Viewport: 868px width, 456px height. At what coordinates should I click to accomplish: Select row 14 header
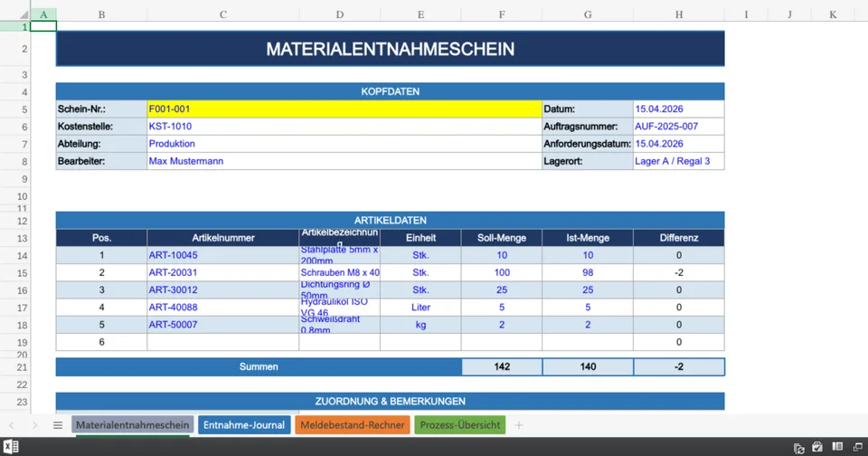(x=15, y=255)
